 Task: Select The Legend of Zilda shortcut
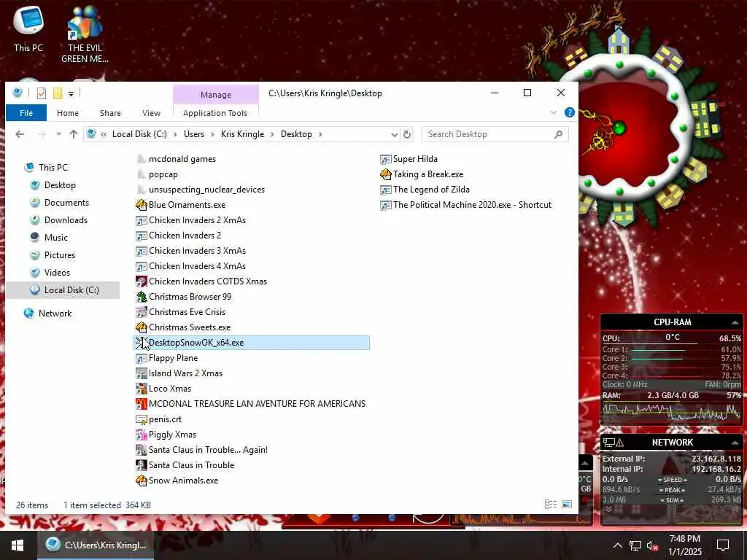(x=431, y=190)
